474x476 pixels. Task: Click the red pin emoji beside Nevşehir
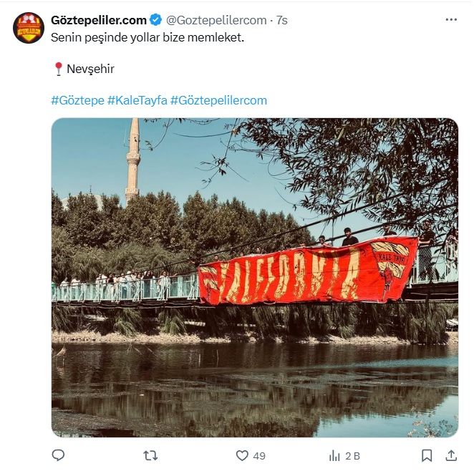click(x=58, y=69)
